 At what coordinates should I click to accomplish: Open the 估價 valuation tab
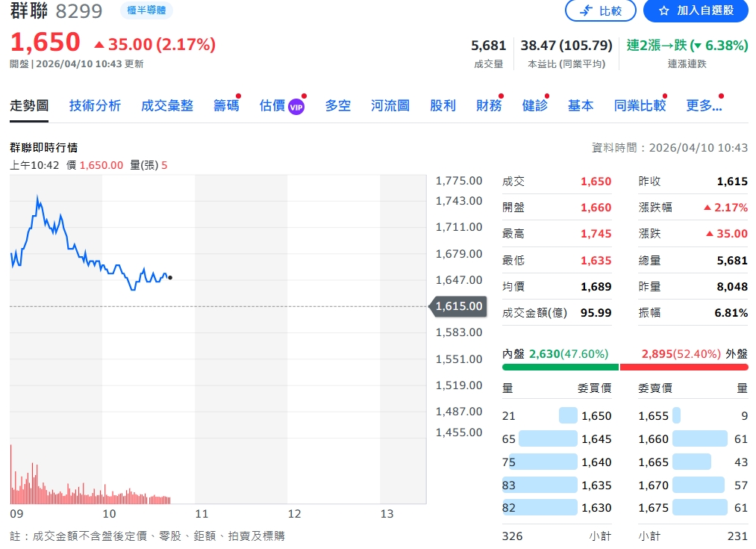pos(272,105)
